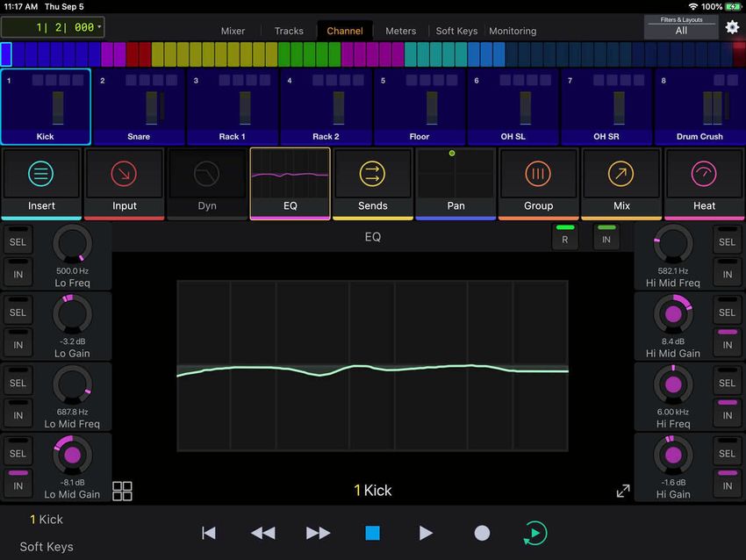This screenshot has width=746, height=560.
Task: Disable IN for Hi Gain
Action: click(728, 483)
